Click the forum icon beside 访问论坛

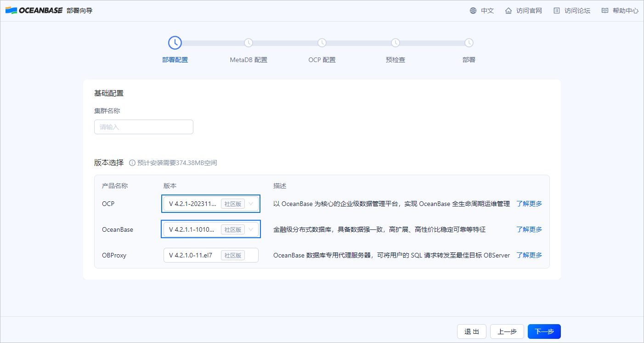pos(557,11)
